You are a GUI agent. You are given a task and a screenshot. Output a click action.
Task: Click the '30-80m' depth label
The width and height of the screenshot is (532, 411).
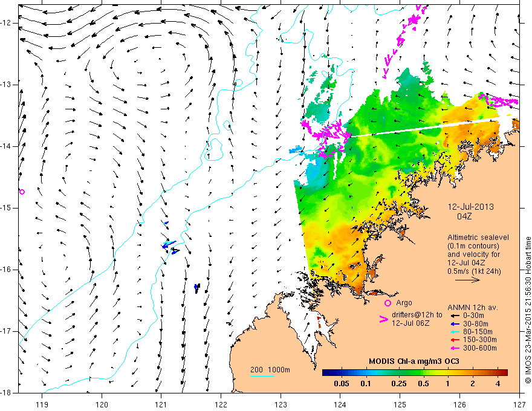[x=476, y=324]
